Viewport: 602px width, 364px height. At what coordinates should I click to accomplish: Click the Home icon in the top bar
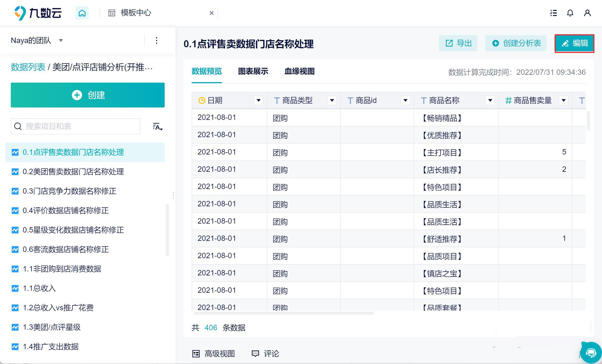82,13
